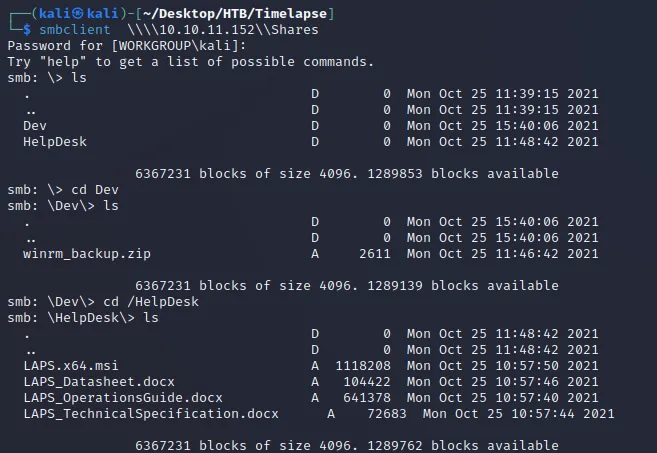The image size is (657, 453).
Task: Click the Password for [WORKGROUP\kali] line
Action: [x=127, y=46]
